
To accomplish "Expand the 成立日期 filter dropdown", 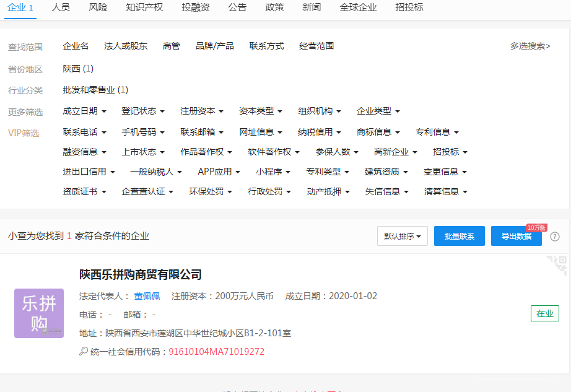I will [84, 111].
